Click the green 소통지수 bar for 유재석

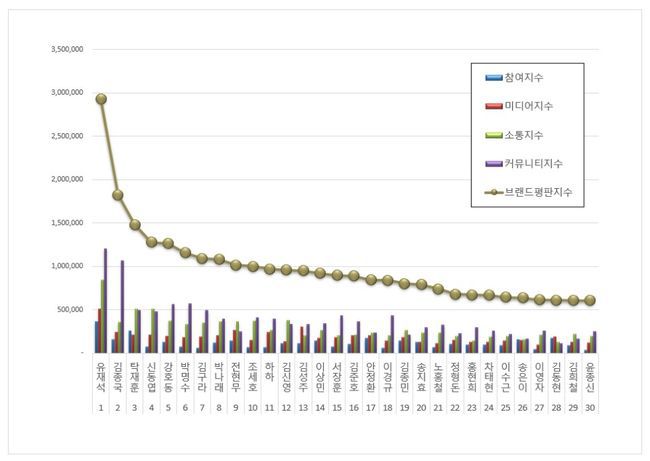pos(102,315)
